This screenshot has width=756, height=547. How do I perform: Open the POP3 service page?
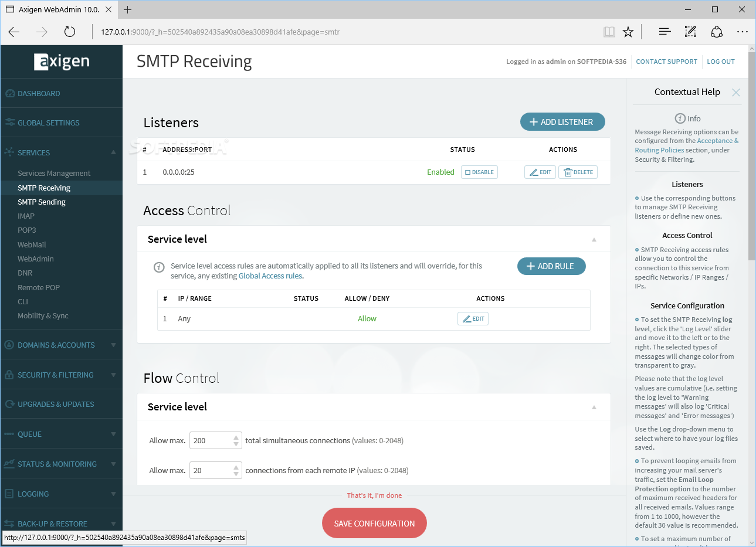click(27, 230)
